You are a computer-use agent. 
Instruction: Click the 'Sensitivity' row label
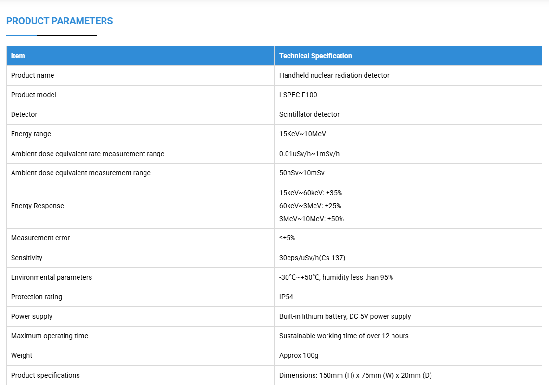[x=26, y=258]
